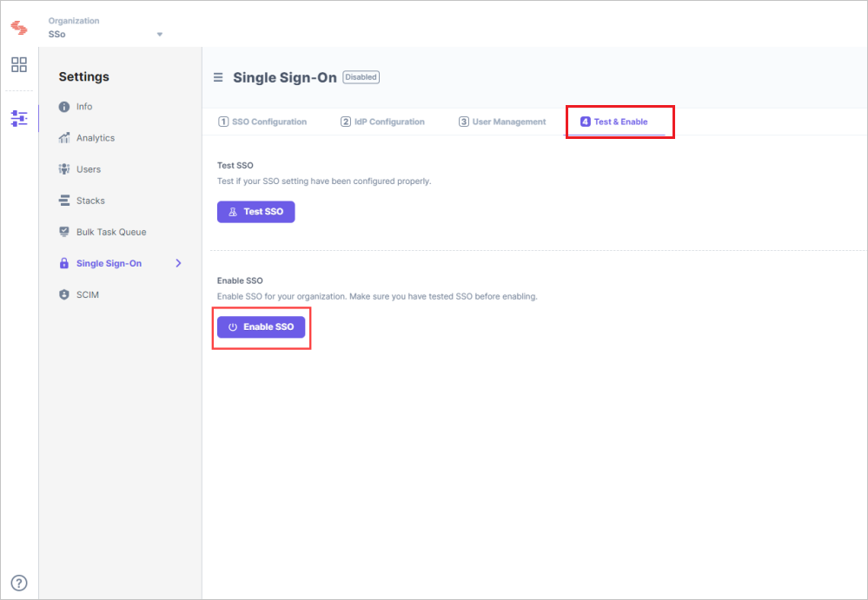This screenshot has width=868, height=600.
Task: Open Users settings via its icon
Action: click(64, 168)
